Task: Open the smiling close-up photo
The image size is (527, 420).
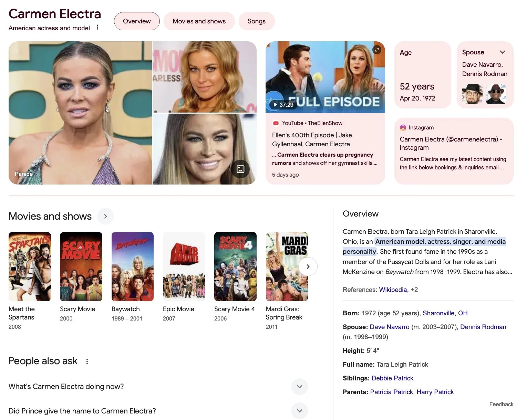Action: (205, 149)
